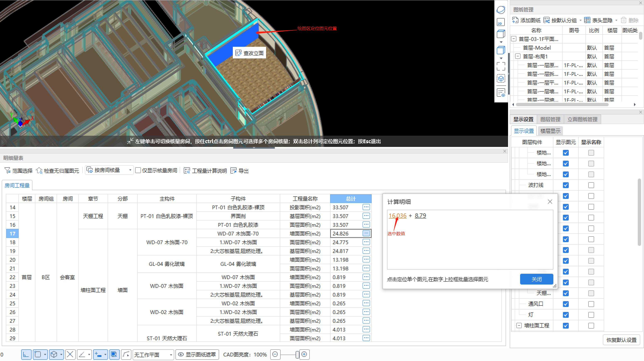Viewport: 644px width, 361px height.
Task: Select 显示设置 top tab
Action: tap(523, 119)
